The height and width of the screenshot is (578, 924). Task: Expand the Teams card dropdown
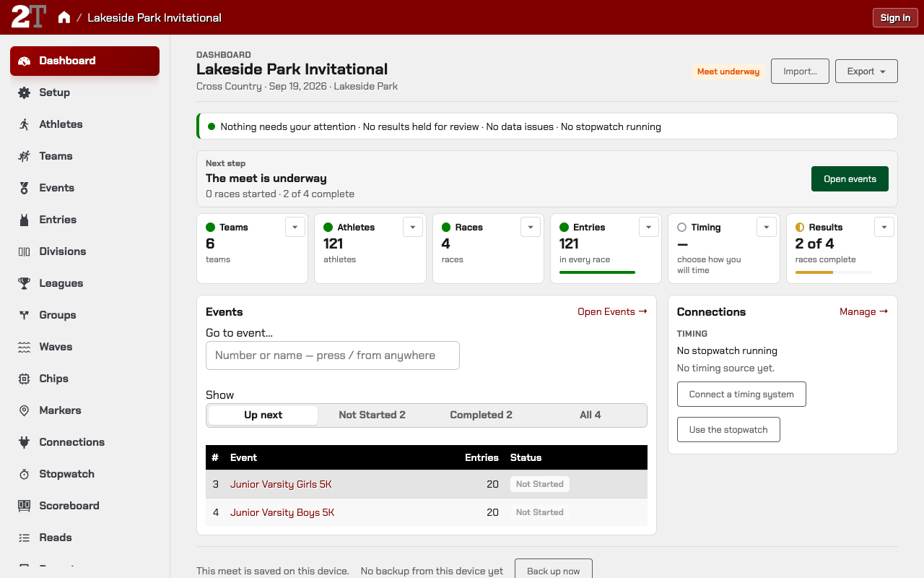point(295,227)
